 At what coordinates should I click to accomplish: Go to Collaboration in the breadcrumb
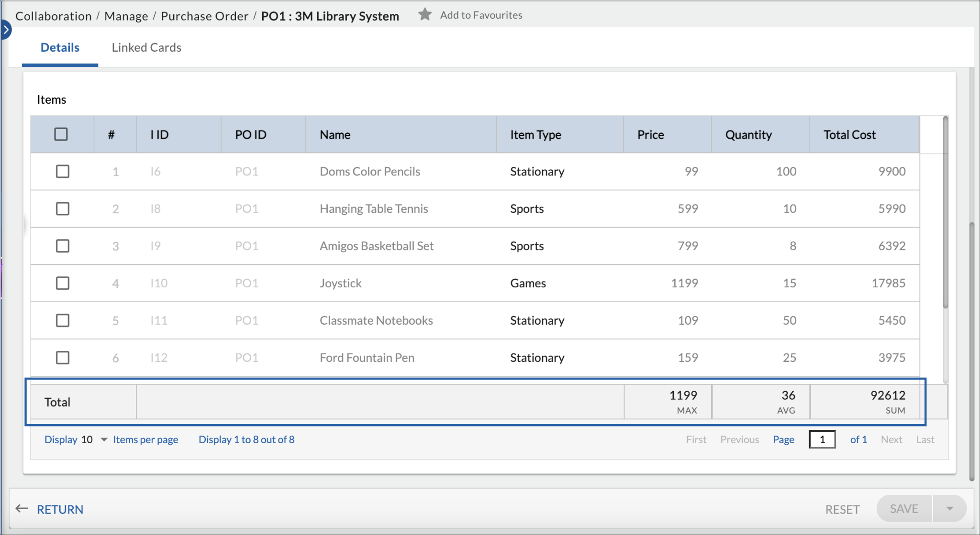pyautogui.click(x=54, y=16)
